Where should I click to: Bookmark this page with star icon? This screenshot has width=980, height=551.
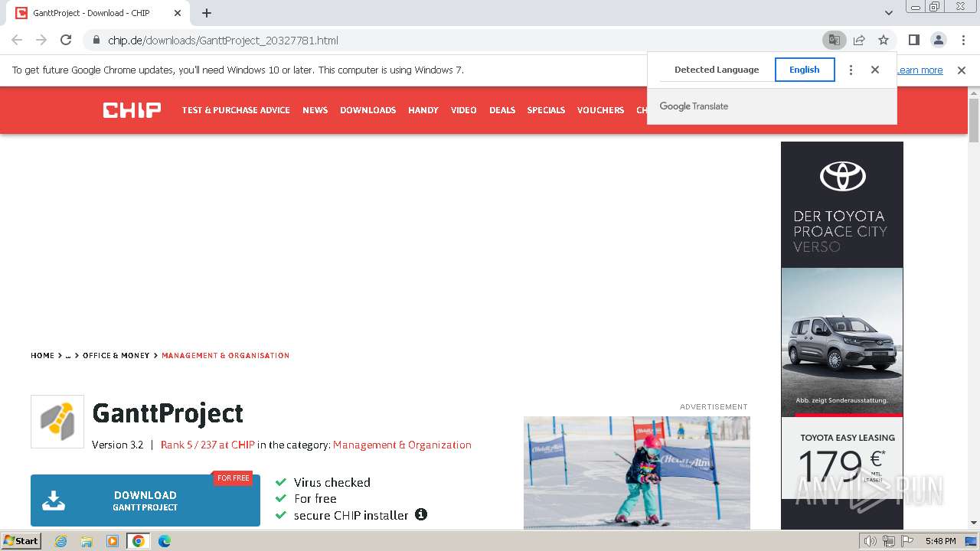click(x=884, y=40)
